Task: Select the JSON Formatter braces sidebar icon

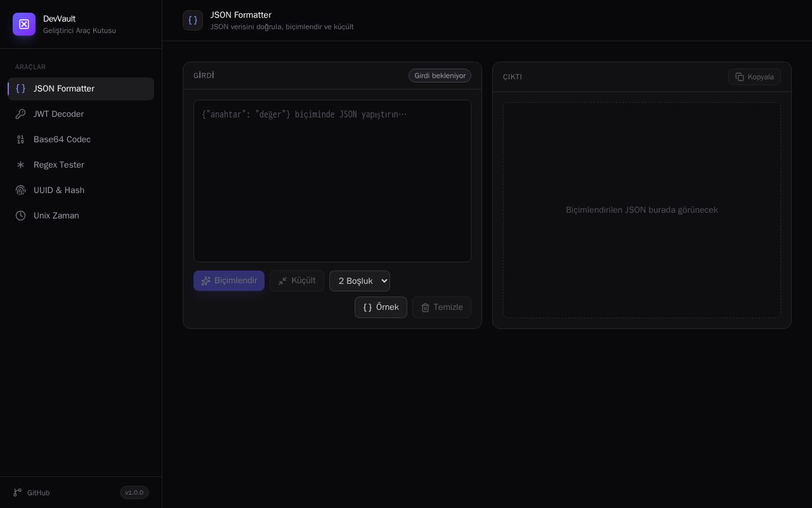Action: click(20, 89)
